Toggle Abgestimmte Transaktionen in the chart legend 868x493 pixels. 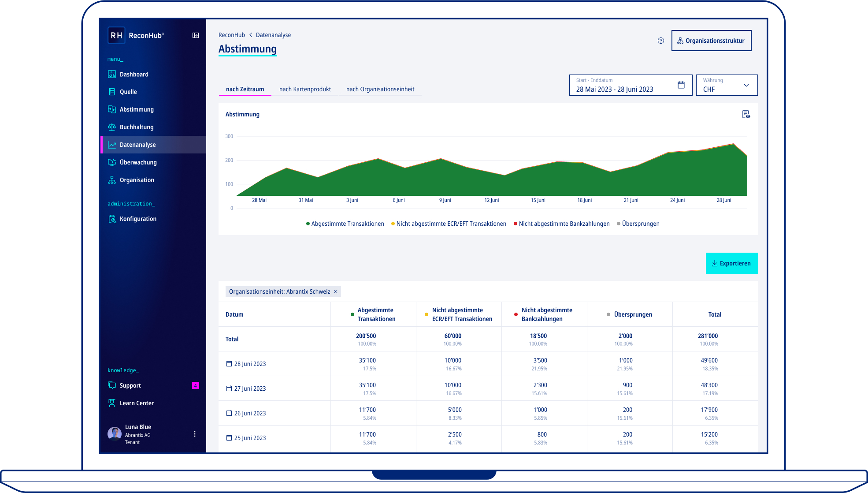point(345,224)
